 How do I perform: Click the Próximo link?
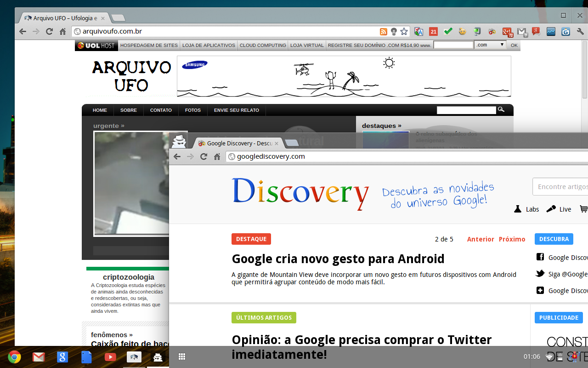click(512, 239)
